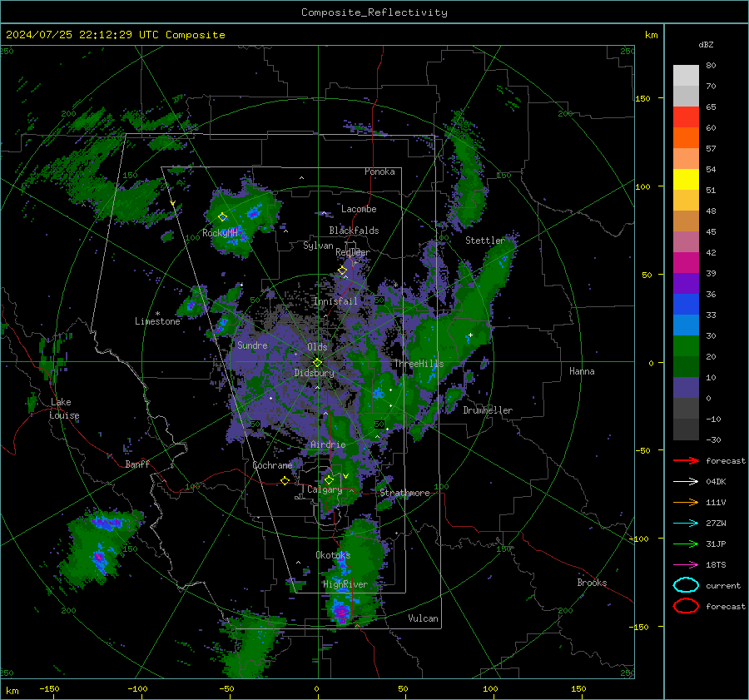The image size is (749, 700).
Task: Click the red forecast ellipse legend icon
Action: coord(686,606)
